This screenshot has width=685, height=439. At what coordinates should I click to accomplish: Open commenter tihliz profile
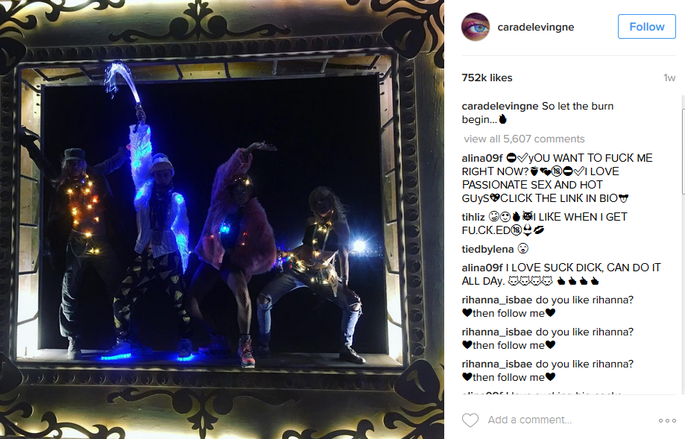[x=473, y=217]
